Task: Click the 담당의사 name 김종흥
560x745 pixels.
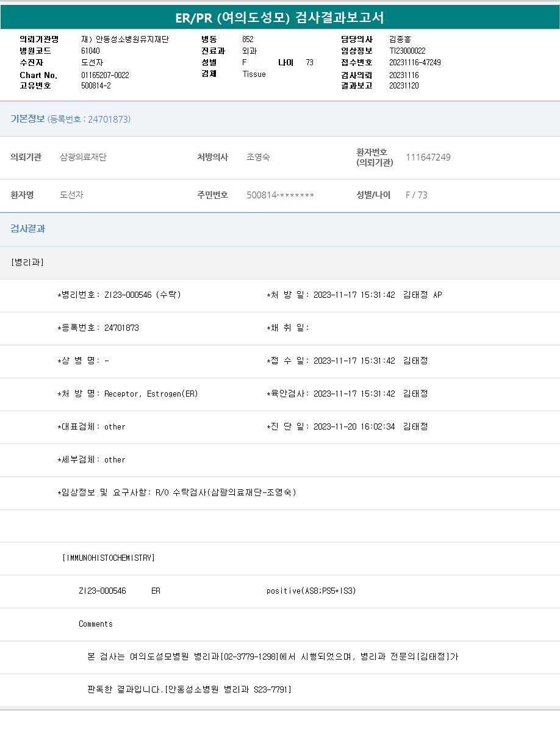Action: [400, 40]
